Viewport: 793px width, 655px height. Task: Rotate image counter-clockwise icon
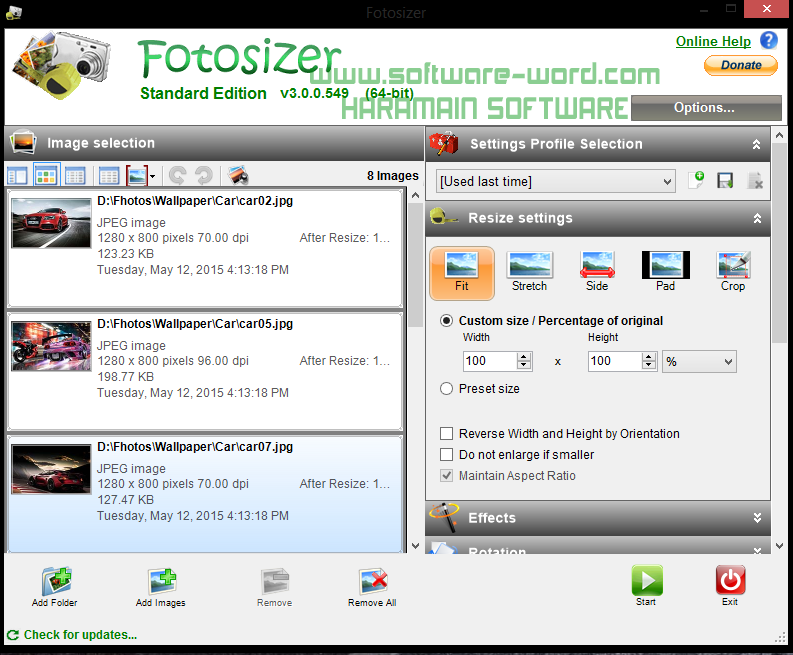[x=177, y=176]
